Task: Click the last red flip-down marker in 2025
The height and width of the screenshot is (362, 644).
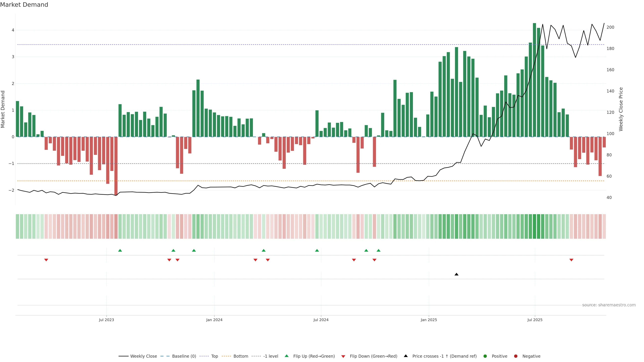Action: (x=571, y=260)
